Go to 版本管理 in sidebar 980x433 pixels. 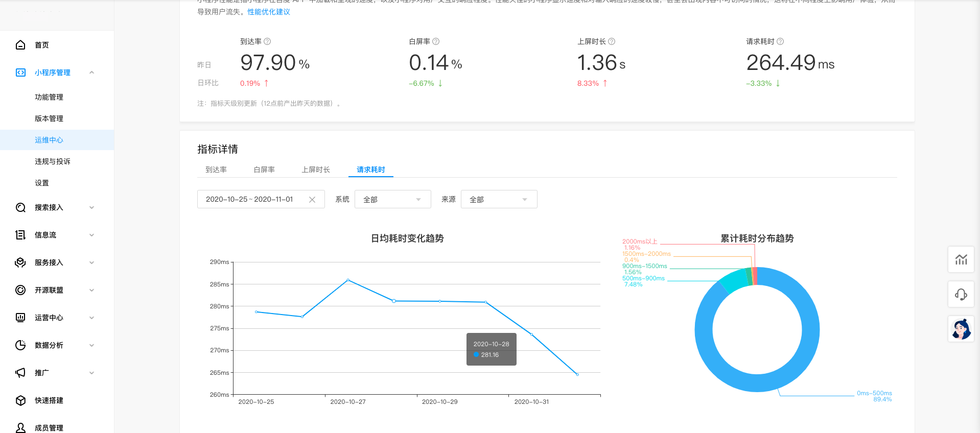pyautogui.click(x=49, y=118)
